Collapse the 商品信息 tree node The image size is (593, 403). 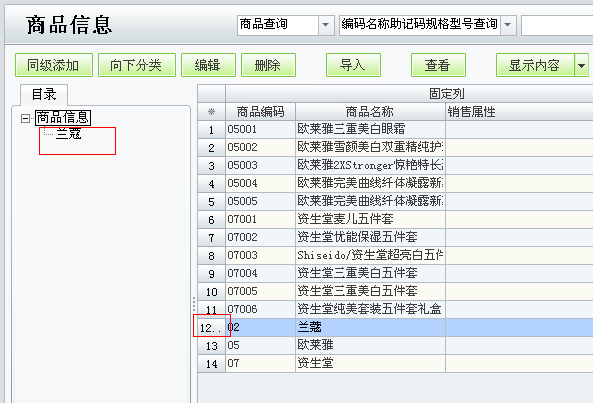point(25,118)
